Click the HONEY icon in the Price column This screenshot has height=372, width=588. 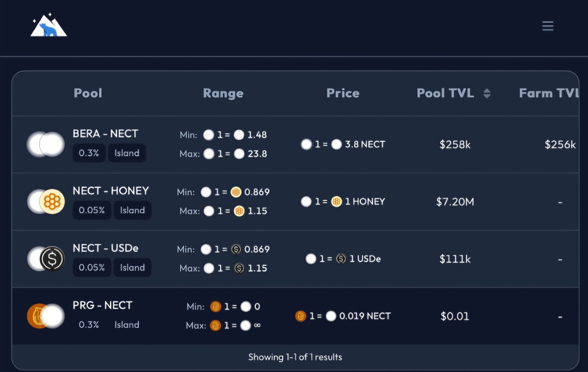click(x=336, y=201)
